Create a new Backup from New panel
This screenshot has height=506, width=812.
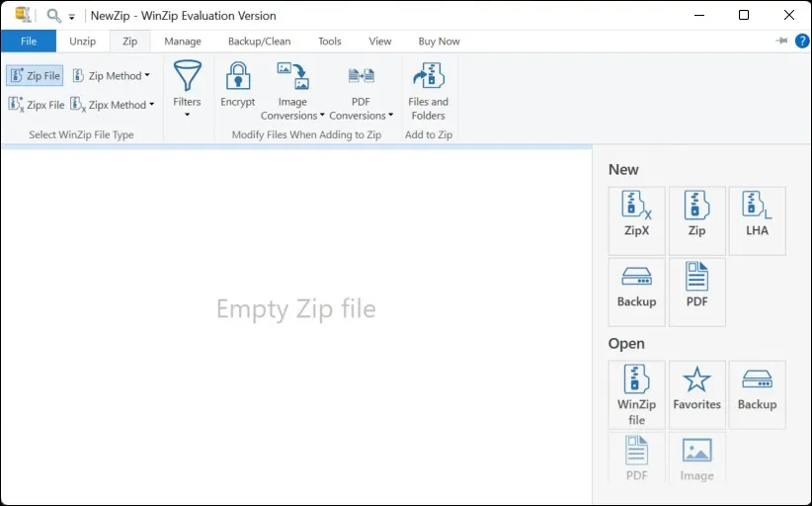coord(636,293)
